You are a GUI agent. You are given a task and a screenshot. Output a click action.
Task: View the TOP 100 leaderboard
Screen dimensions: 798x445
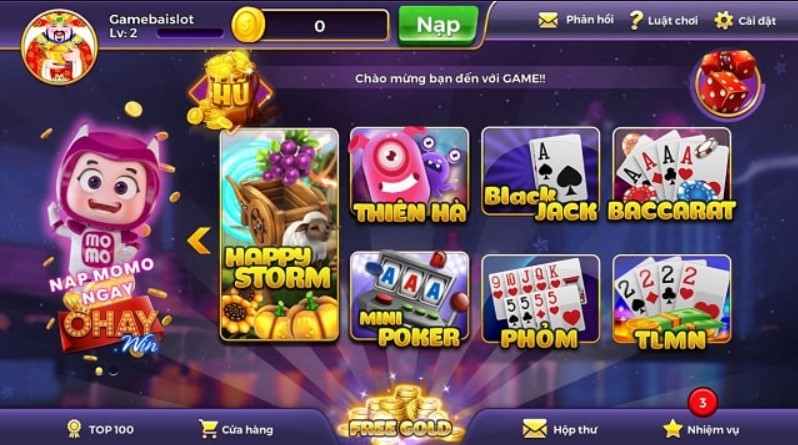(x=101, y=429)
